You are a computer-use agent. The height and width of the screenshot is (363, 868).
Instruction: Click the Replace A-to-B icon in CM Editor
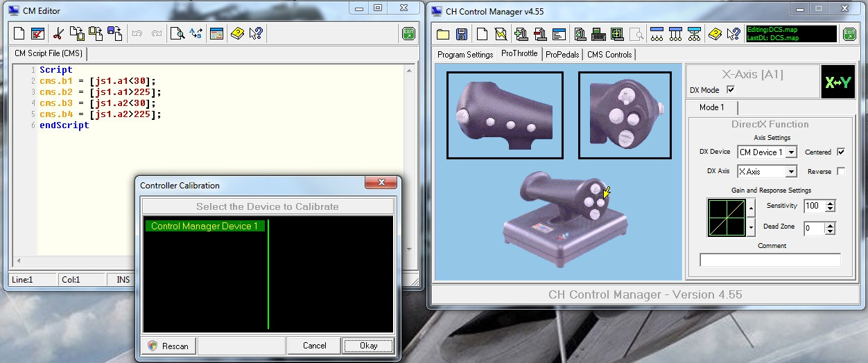196,33
